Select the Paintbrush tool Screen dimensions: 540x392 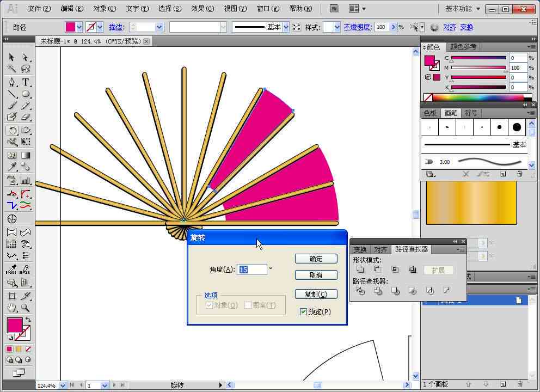pos(11,106)
